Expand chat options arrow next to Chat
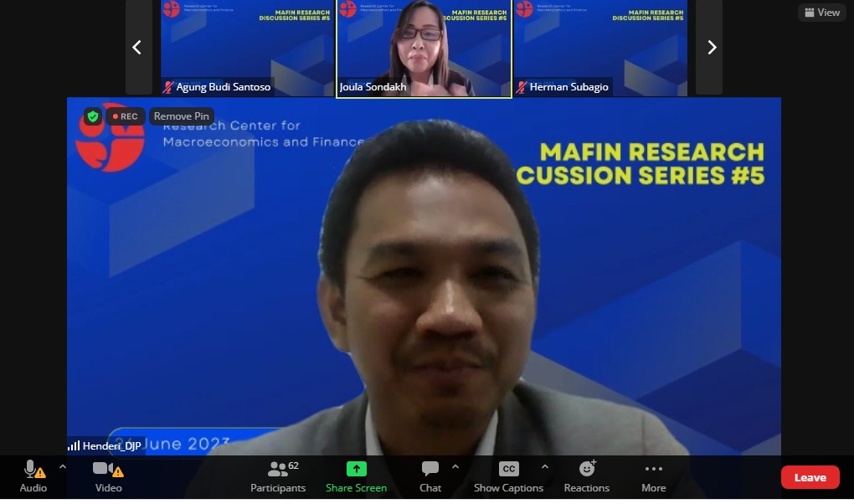854x504 pixels. tap(455, 466)
